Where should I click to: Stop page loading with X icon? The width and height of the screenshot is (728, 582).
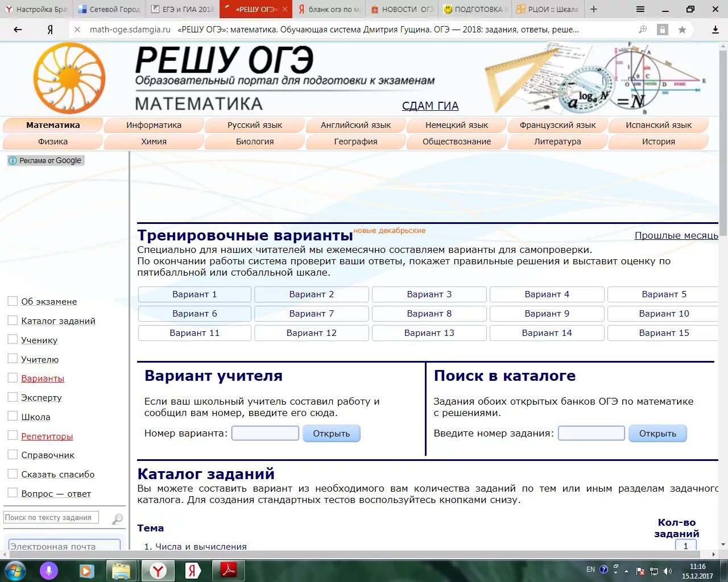click(x=77, y=30)
